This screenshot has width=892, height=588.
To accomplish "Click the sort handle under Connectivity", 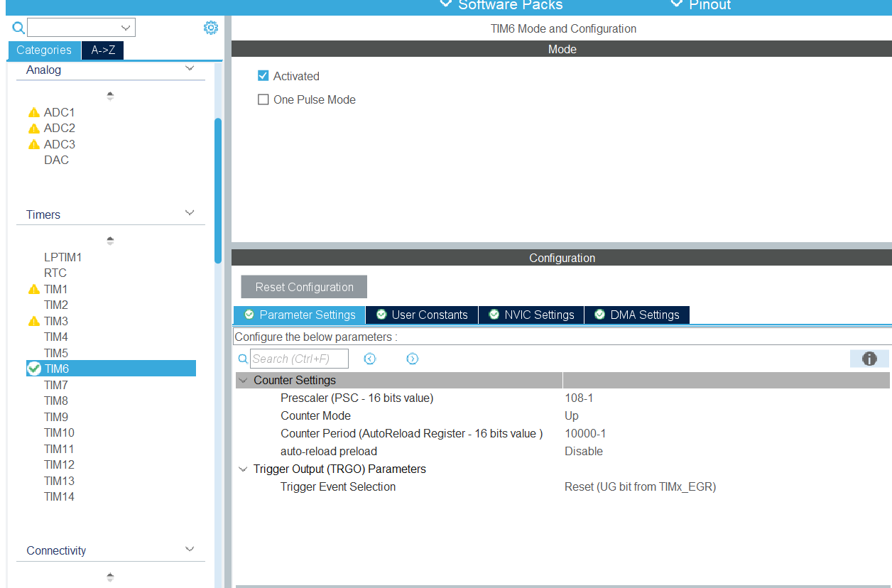I will (110, 577).
